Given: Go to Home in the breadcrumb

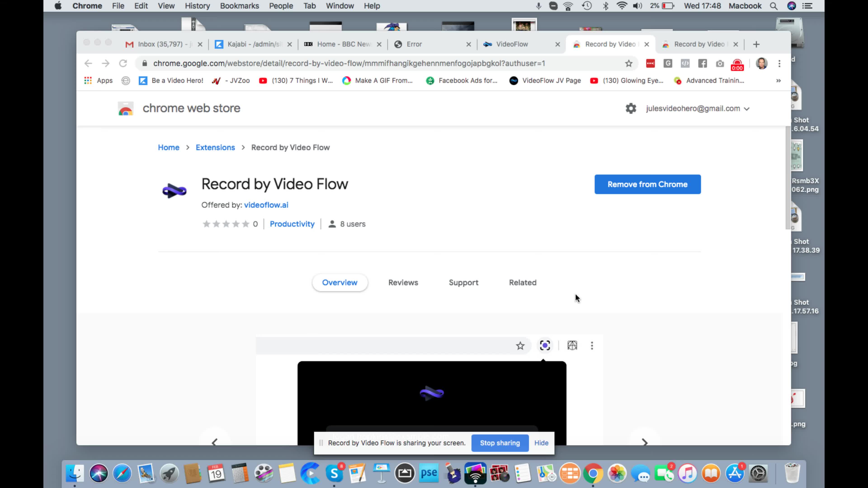Looking at the screenshot, I should click(168, 148).
